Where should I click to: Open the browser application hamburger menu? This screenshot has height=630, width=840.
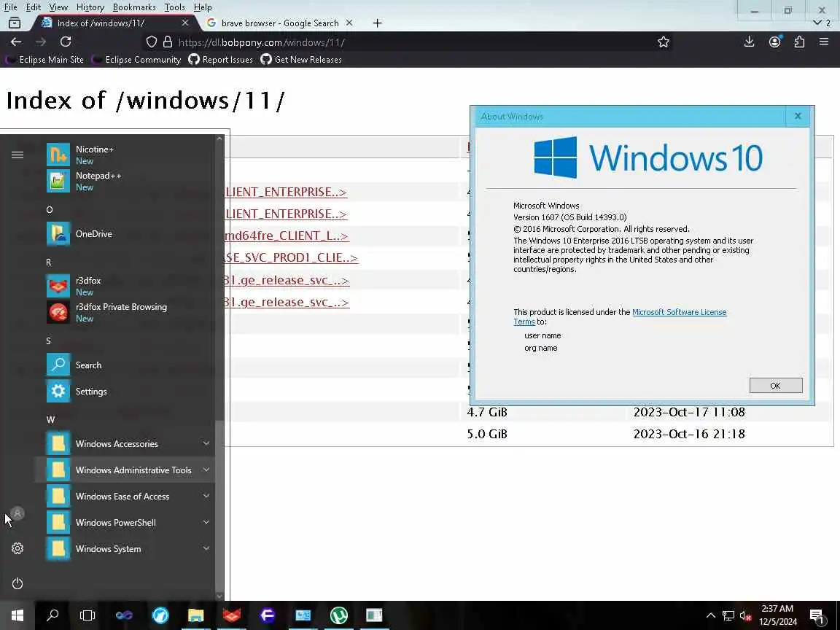coord(824,42)
